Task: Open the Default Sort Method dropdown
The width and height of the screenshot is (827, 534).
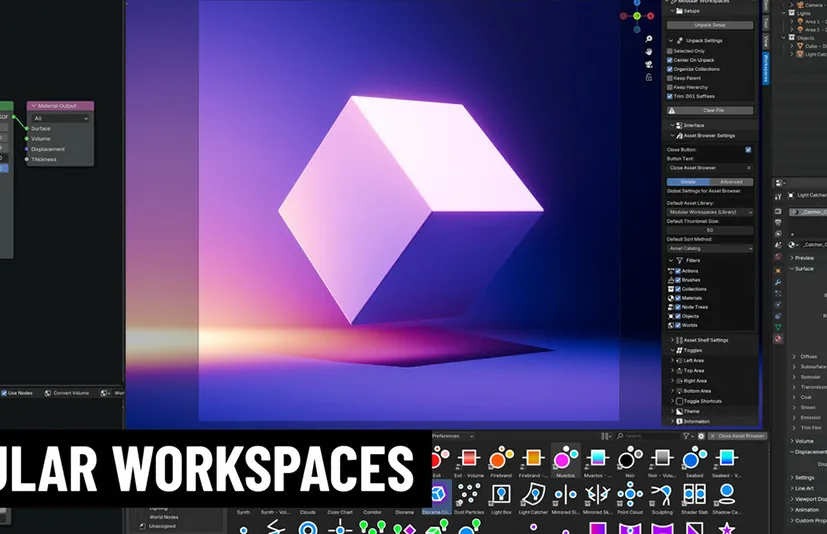Action: pos(710,248)
